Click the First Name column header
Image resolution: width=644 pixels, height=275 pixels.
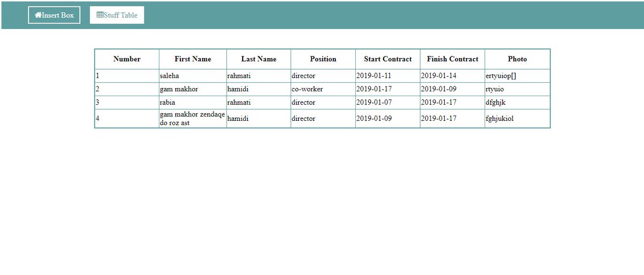tap(193, 59)
